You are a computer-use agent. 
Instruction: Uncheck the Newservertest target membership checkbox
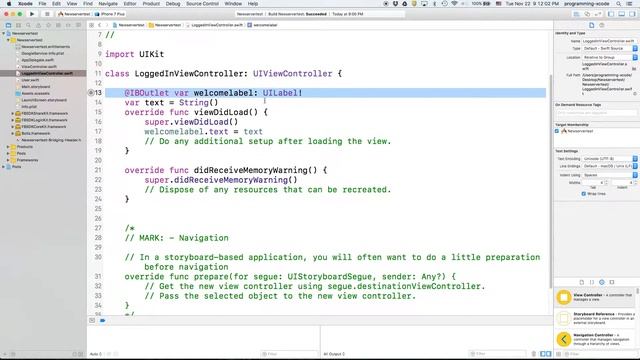(x=557, y=131)
